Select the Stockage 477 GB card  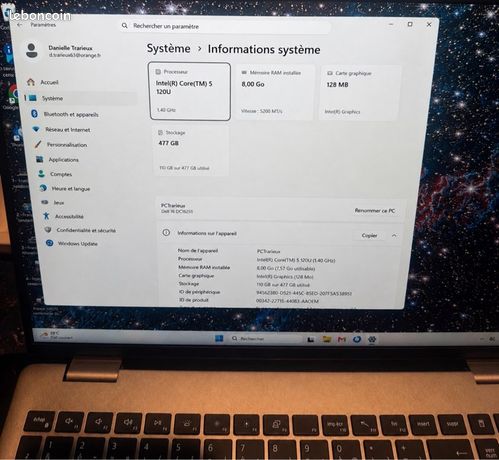pyautogui.click(x=190, y=150)
